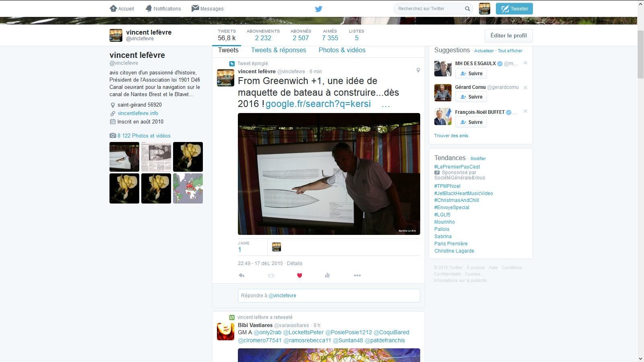Image resolution: width=644 pixels, height=362 pixels.
Task: Click Éditer le profil button
Action: click(x=508, y=35)
